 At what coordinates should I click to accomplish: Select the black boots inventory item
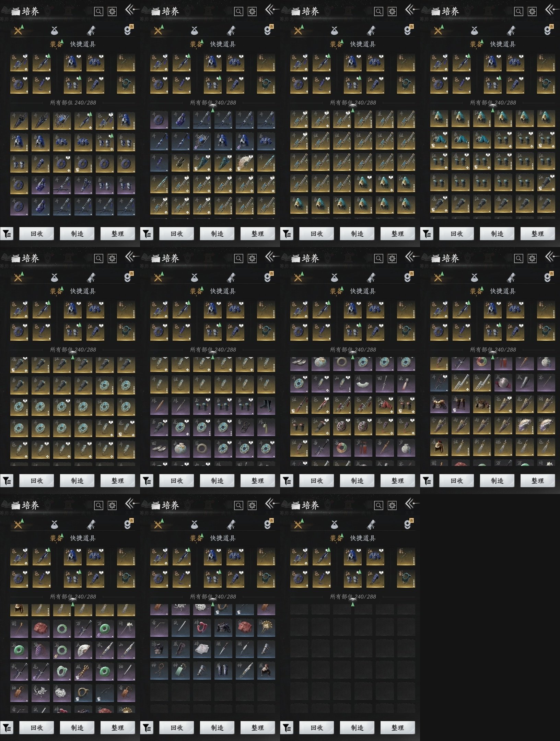pyautogui.click(x=266, y=406)
